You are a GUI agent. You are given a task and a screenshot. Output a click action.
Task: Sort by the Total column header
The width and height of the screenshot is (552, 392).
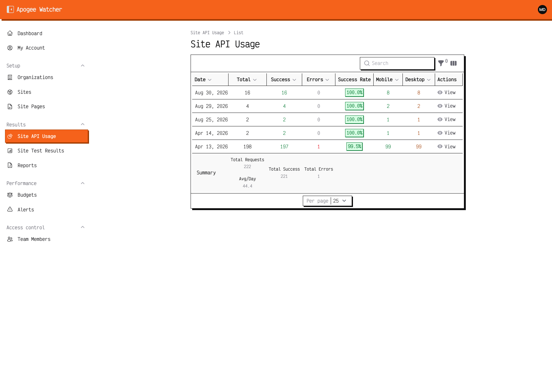coord(247,79)
